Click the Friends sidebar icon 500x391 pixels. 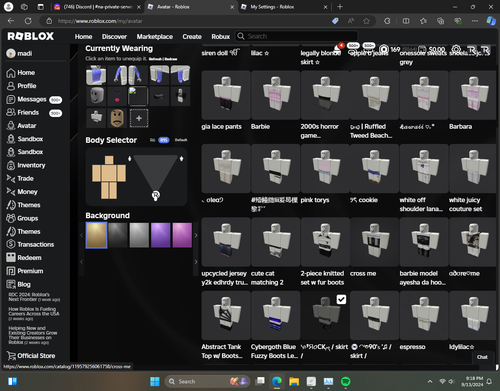click(x=11, y=112)
